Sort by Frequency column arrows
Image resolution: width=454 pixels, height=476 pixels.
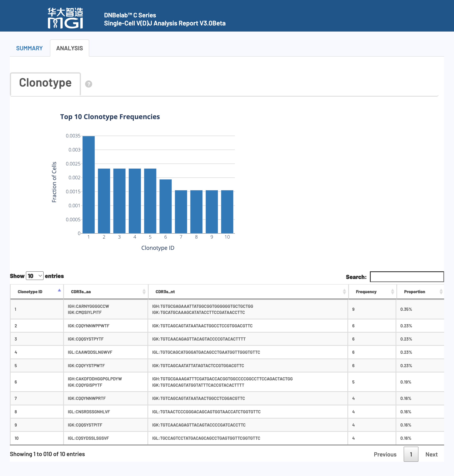click(392, 292)
